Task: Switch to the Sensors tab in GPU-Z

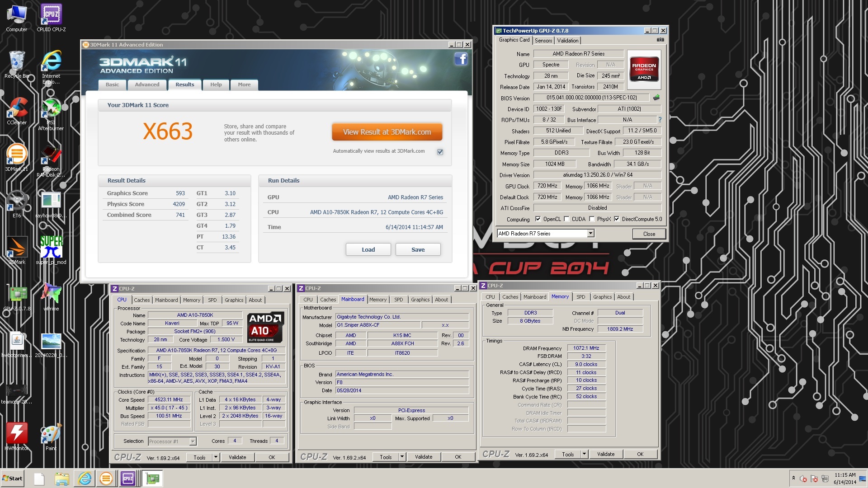Action: (x=543, y=40)
